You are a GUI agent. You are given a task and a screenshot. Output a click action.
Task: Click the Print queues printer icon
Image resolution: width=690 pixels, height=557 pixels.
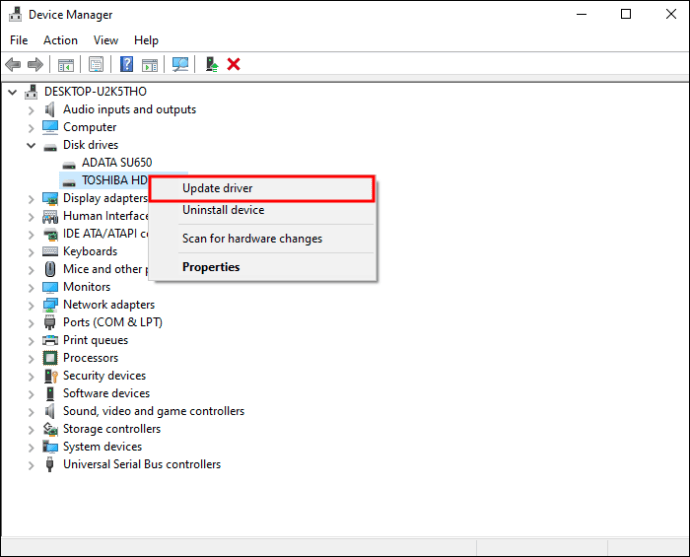(50, 340)
